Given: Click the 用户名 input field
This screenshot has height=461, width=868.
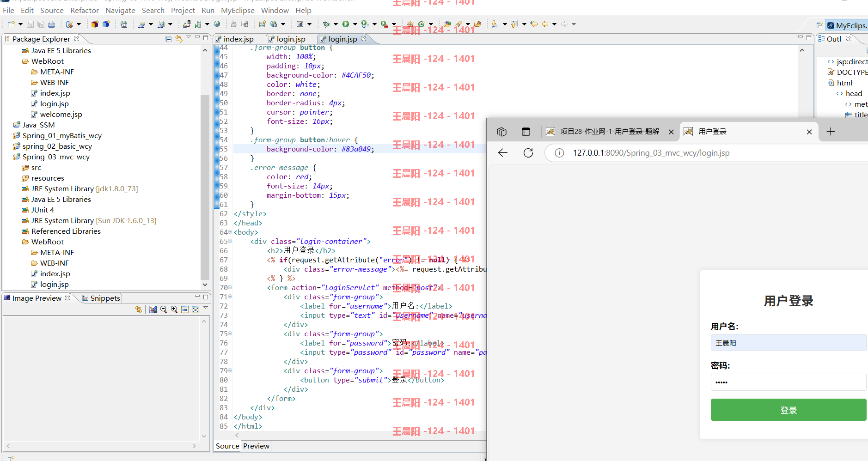Looking at the screenshot, I should tap(789, 343).
